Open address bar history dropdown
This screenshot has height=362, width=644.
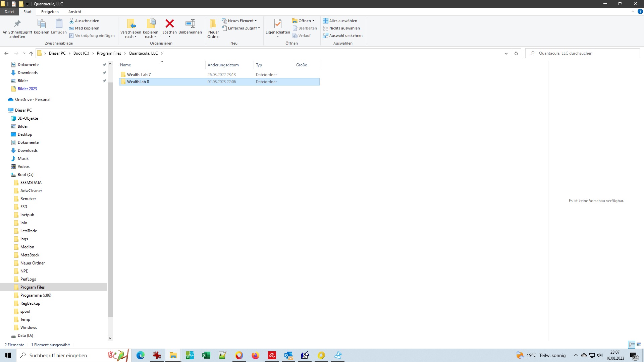506,53
